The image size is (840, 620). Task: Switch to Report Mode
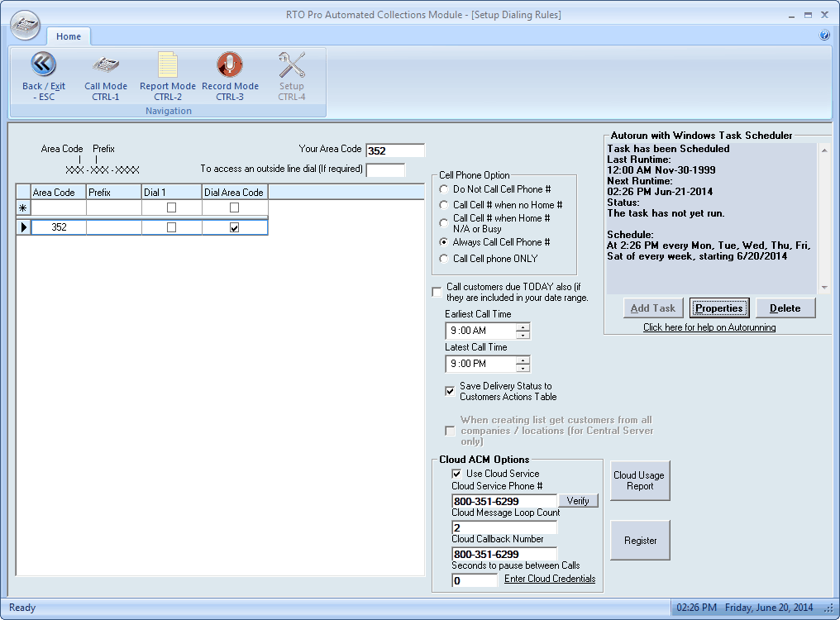[x=168, y=64]
